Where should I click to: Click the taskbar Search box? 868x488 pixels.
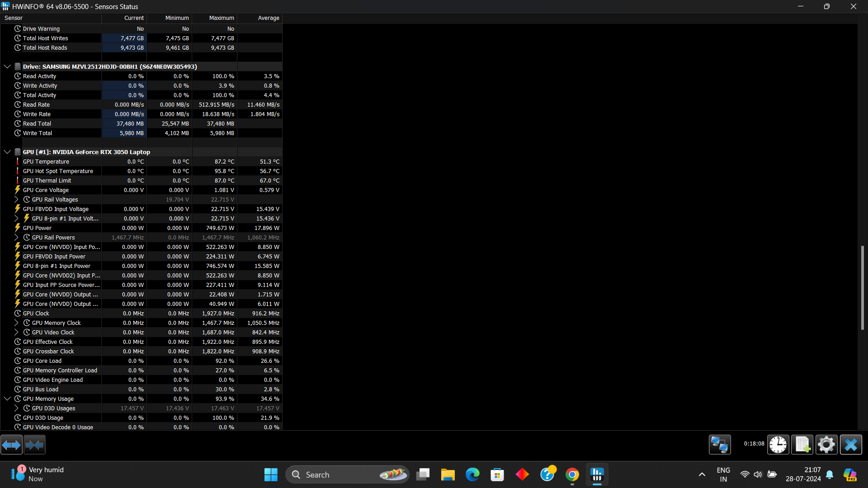[347, 475]
